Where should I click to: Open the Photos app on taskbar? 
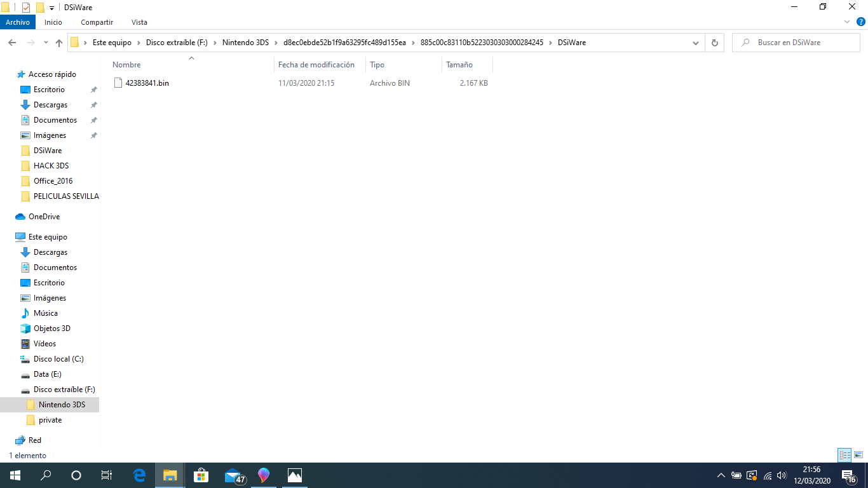click(294, 475)
